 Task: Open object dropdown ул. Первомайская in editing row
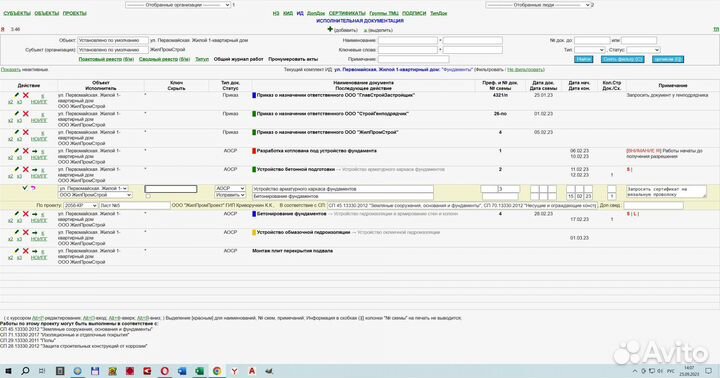pyautogui.click(x=93, y=189)
